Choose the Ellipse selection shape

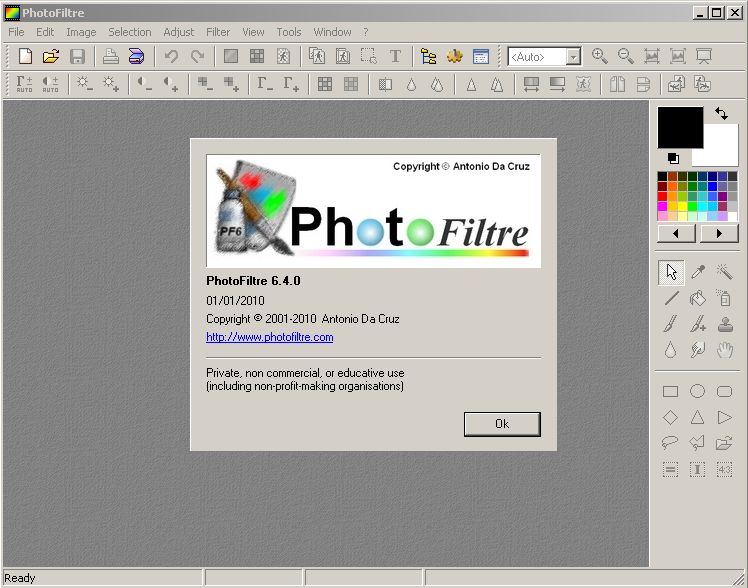point(697,392)
